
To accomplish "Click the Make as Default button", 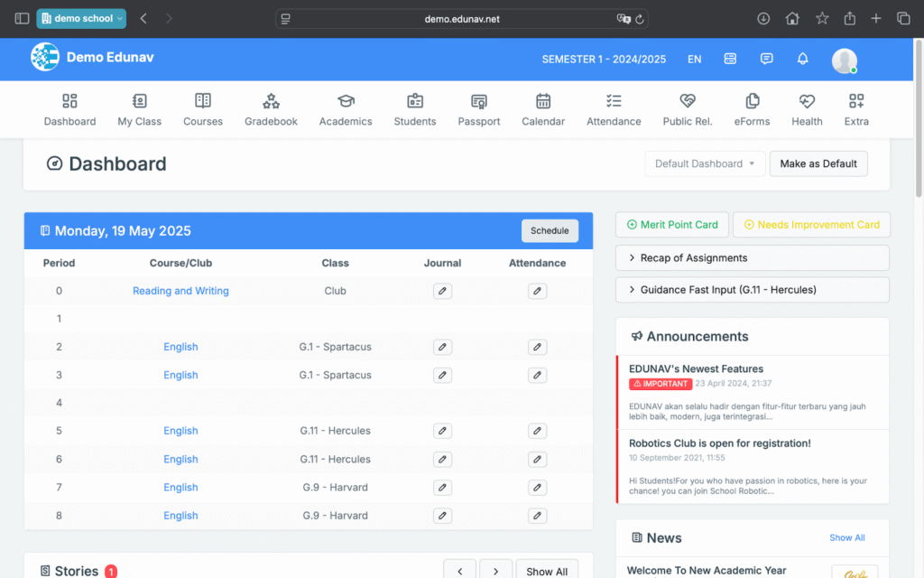I will pyautogui.click(x=818, y=163).
